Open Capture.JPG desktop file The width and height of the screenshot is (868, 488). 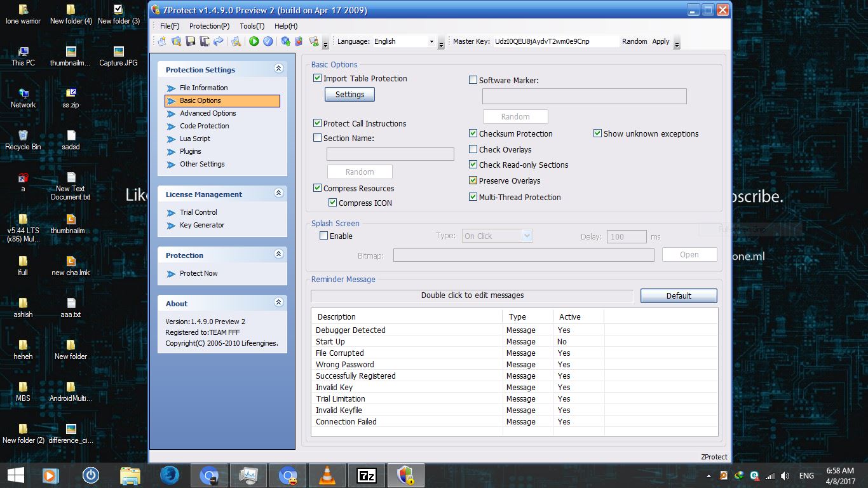point(118,57)
